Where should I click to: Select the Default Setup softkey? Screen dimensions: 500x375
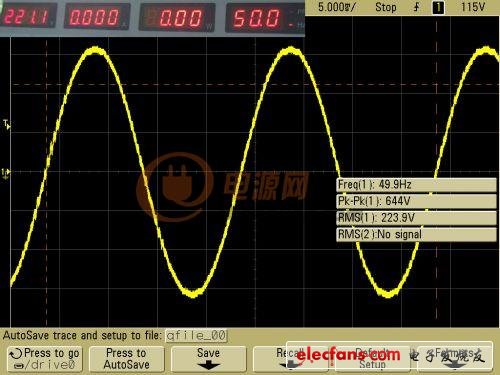click(373, 358)
